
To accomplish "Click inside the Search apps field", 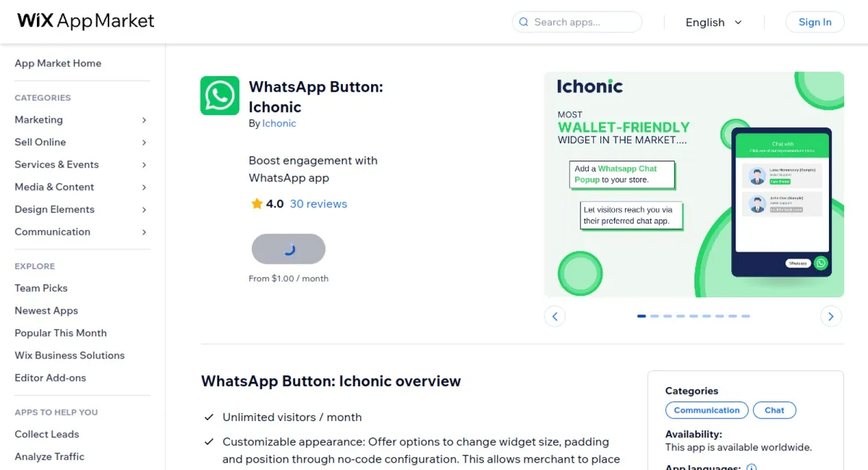I will (x=579, y=22).
